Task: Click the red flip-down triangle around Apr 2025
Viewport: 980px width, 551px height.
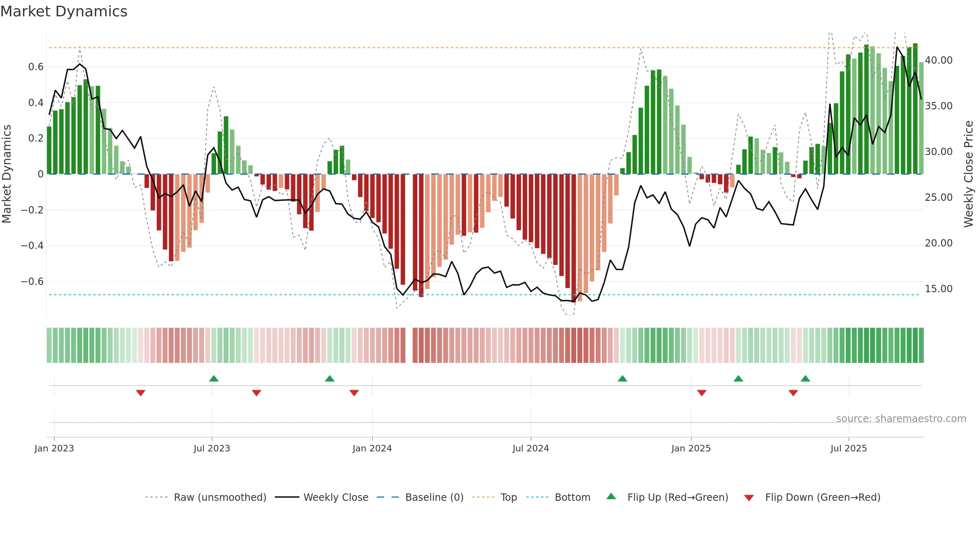Action: pos(793,393)
